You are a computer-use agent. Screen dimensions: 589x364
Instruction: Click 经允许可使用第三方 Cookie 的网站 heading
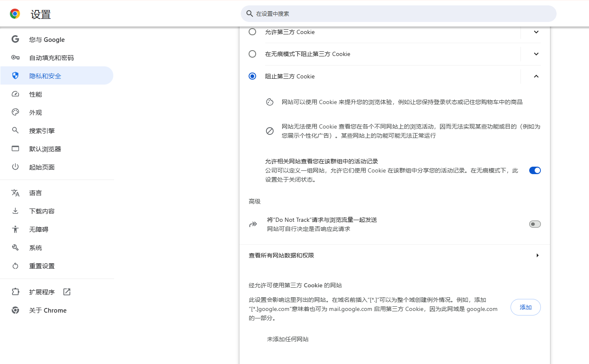[x=295, y=285]
